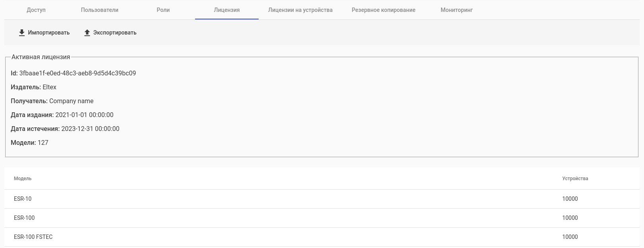Open the Мониторинг tab
The width and height of the screenshot is (644, 248).
[456, 10]
